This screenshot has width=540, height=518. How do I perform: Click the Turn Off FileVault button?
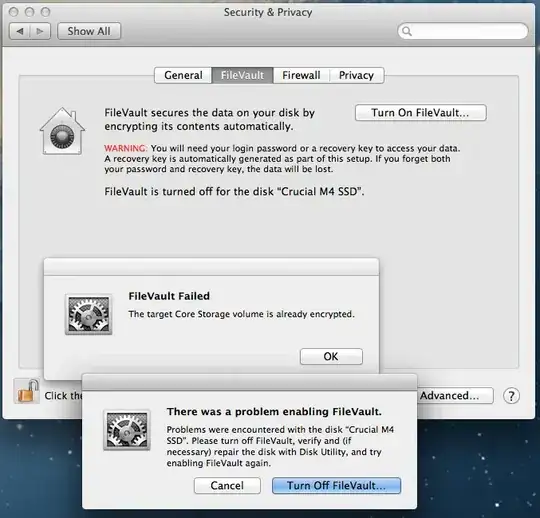[x=336, y=485]
